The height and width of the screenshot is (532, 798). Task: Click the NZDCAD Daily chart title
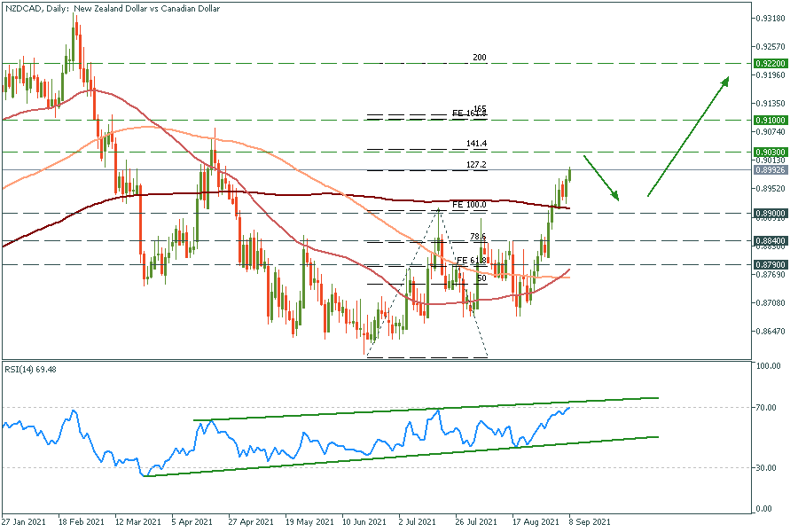click(113, 8)
